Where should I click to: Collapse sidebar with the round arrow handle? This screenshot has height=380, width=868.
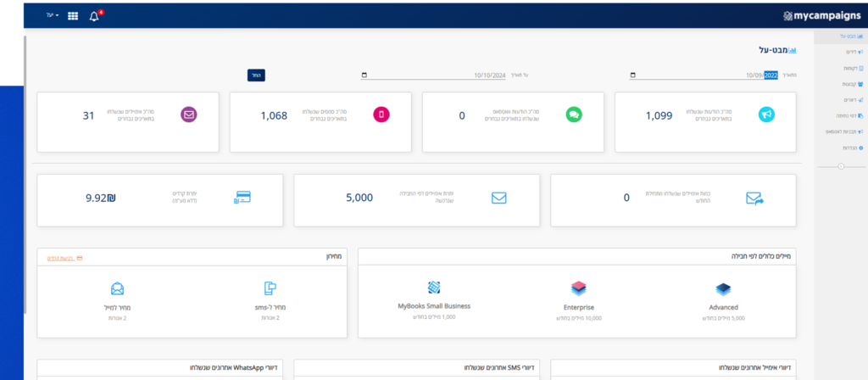[841, 166]
